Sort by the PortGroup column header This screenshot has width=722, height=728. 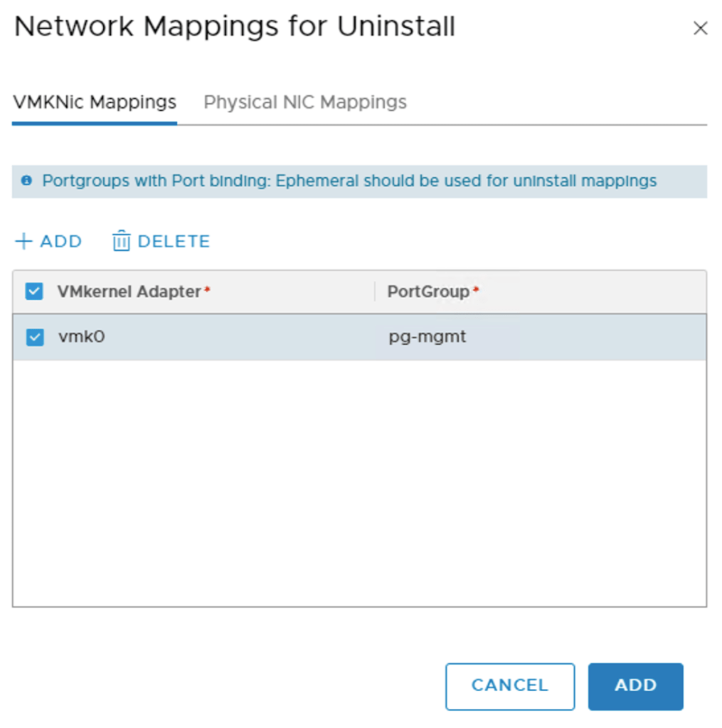(428, 291)
